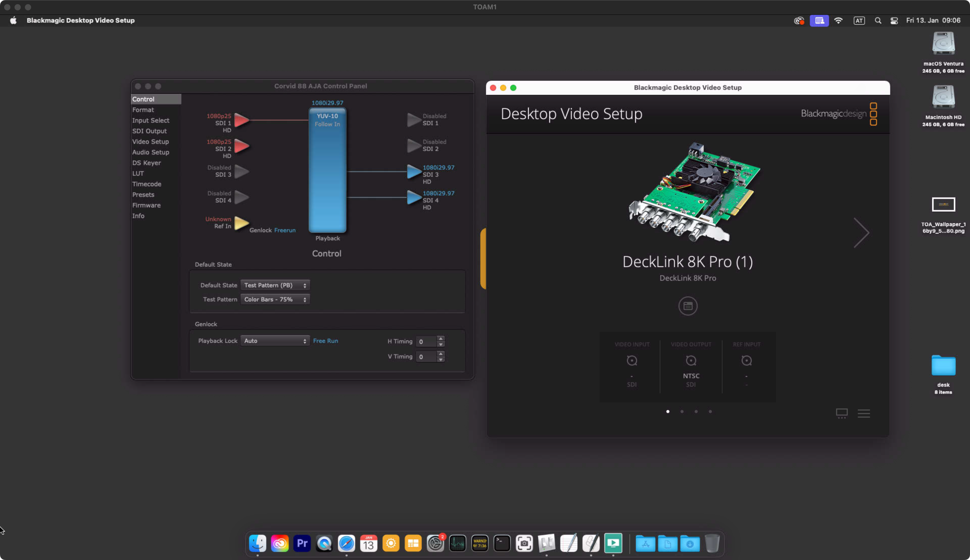
Task: Click the disabled SDI 2 output triangle
Action: 414,146
